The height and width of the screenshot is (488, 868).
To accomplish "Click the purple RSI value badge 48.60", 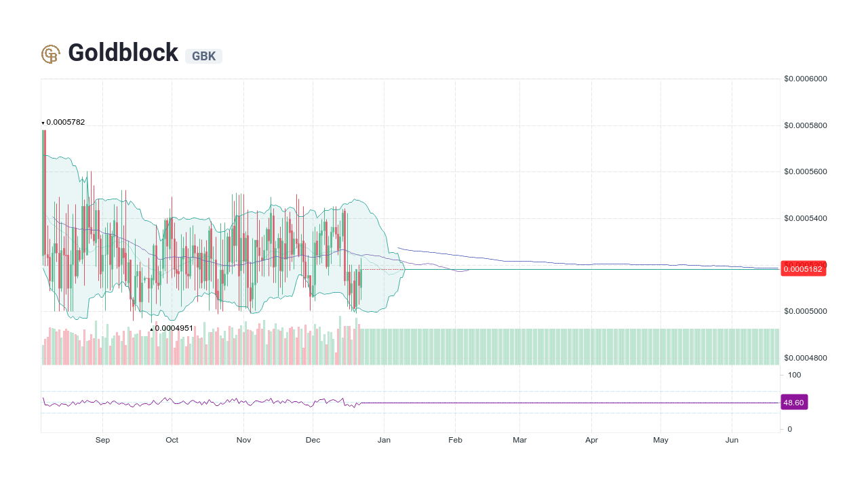I will pyautogui.click(x=793, y=402).
